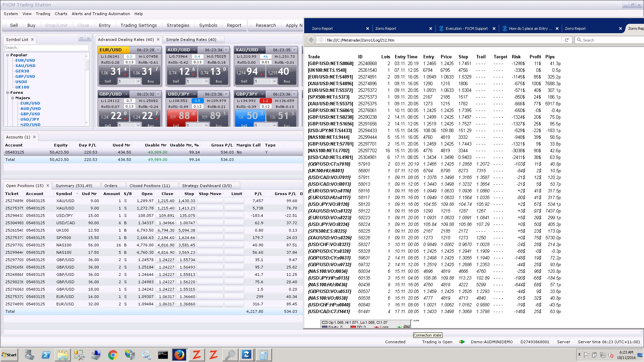Click the blue FXCM Trading Station taskbar icon

click(247, 355)
